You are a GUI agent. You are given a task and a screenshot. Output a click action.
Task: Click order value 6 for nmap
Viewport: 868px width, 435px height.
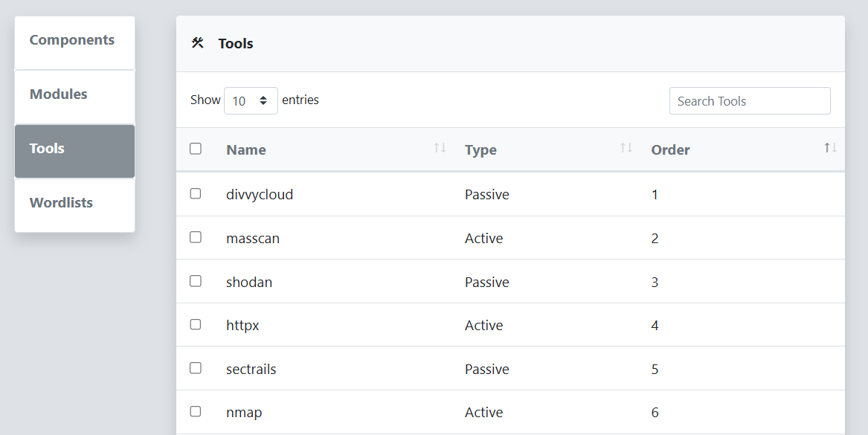coord(655,413)
